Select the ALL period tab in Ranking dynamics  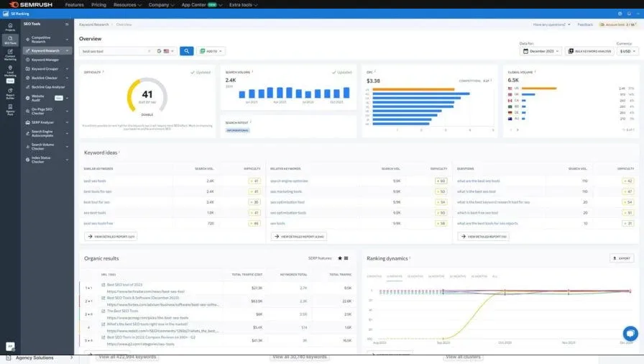[495, 276]
